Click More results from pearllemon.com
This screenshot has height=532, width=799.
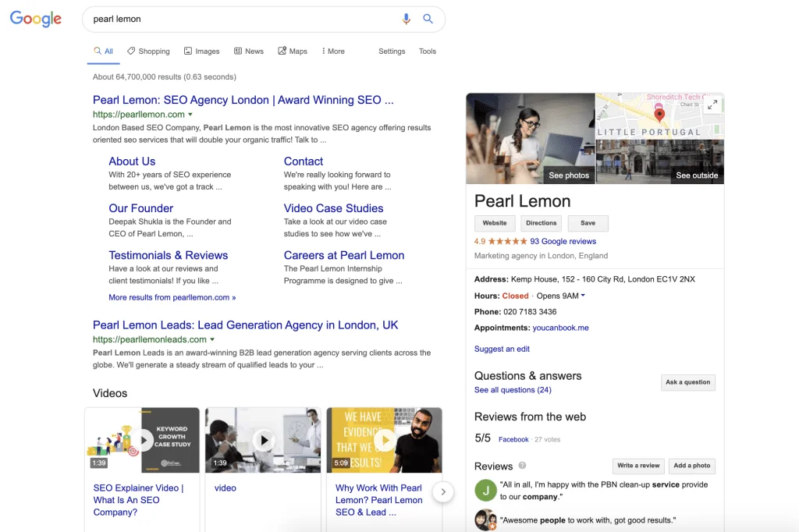[x=172, y=297]
